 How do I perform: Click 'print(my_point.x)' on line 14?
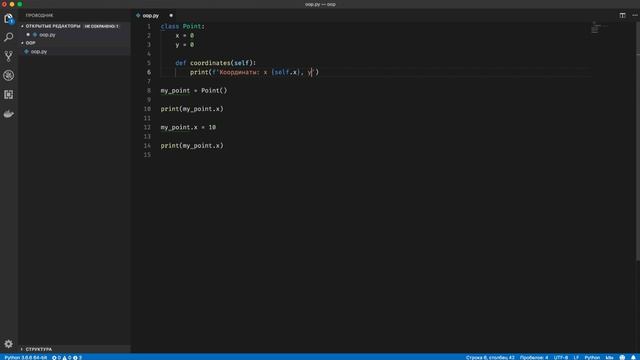(192, 146)
